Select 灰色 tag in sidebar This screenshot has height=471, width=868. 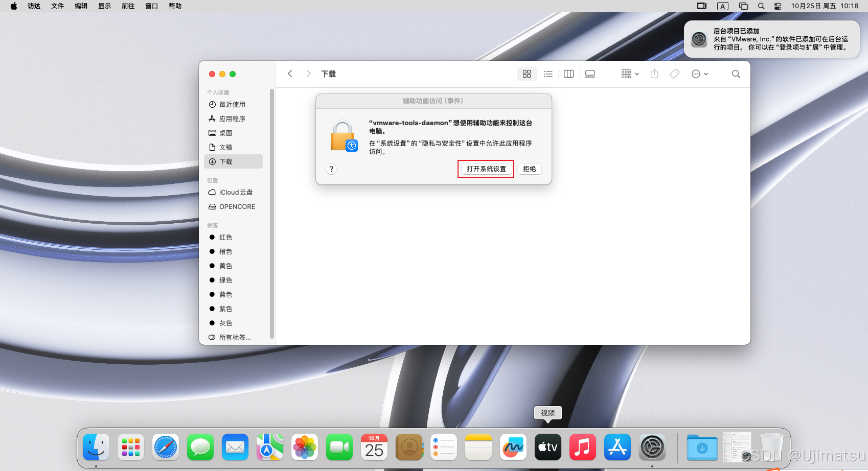(x=233, y=323)
